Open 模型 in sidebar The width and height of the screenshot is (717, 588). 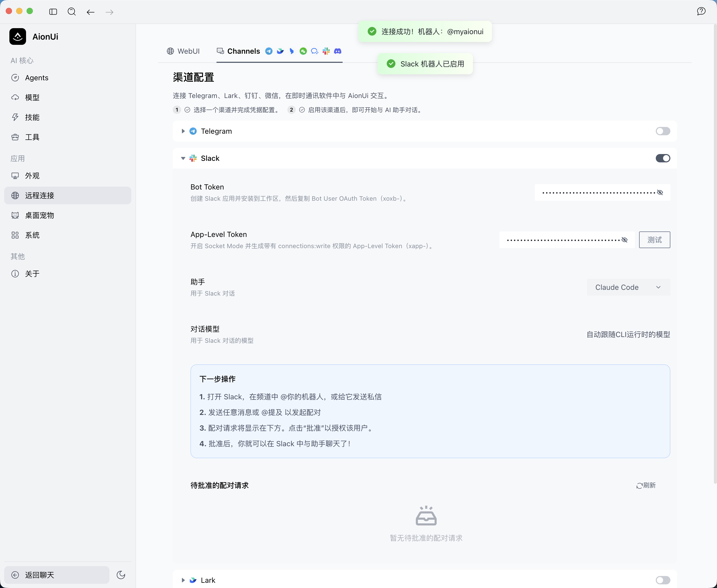pos(68,97)
